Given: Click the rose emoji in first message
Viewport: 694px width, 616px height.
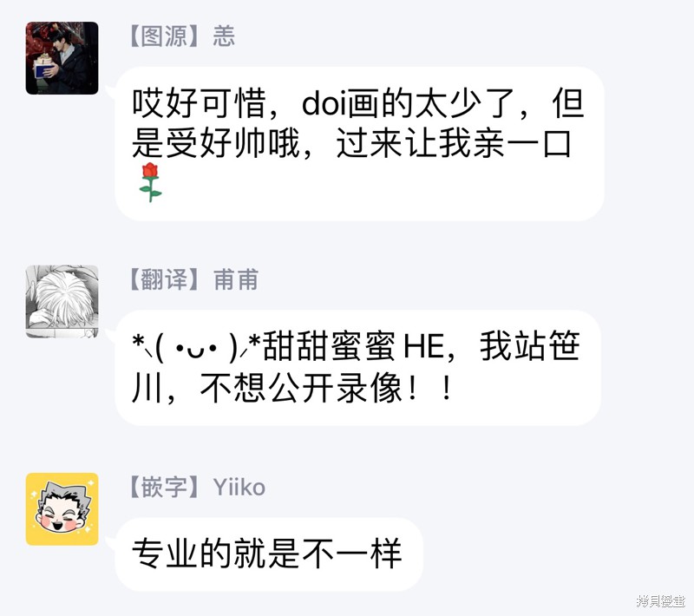Looking at the screenshot, I should click(150, 182).
